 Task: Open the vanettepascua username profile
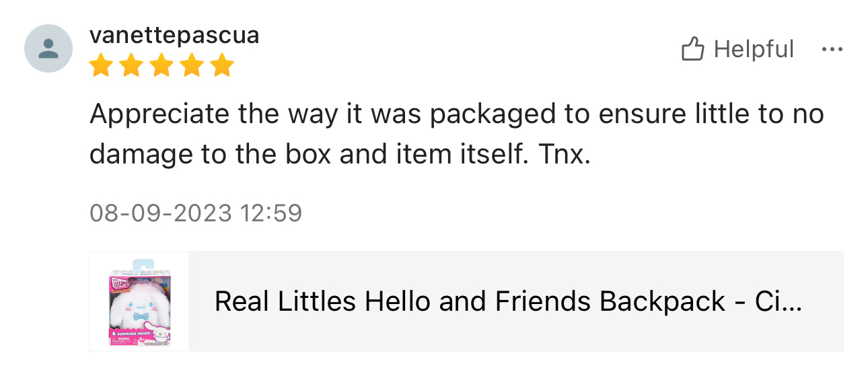pos(174,35)
